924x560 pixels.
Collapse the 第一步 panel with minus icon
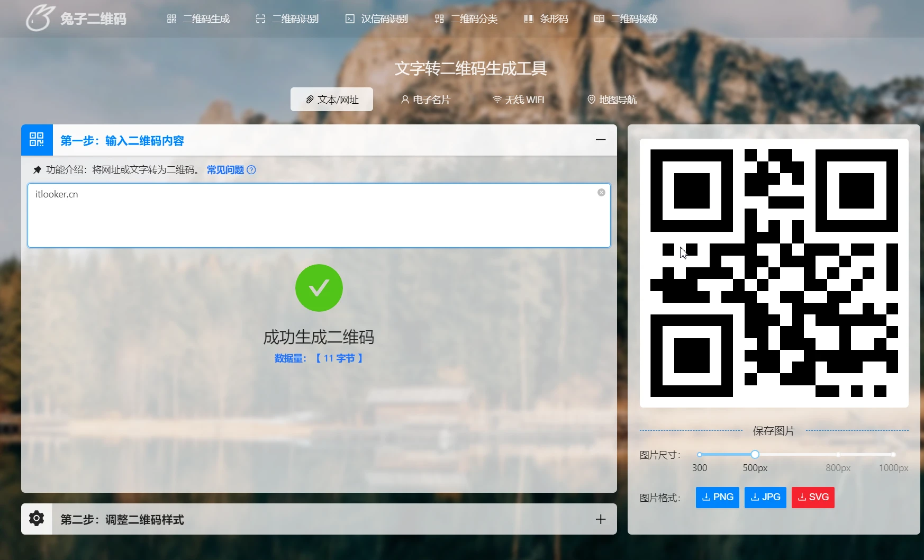[601, 140]
